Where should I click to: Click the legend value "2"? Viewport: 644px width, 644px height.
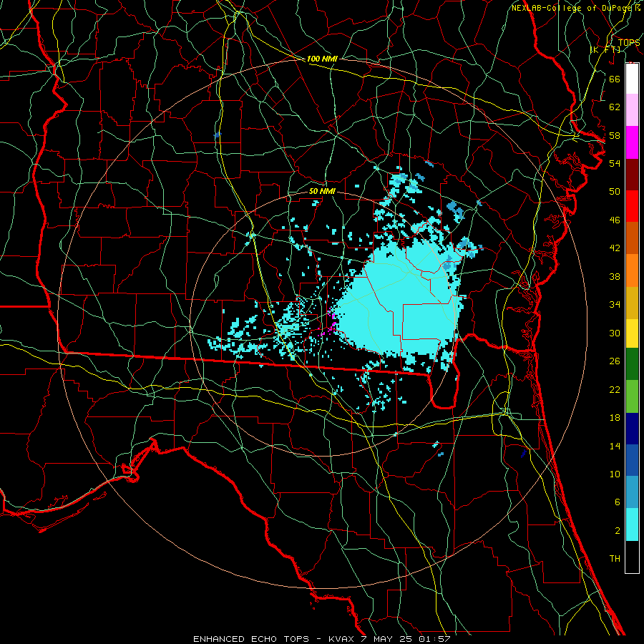617,531
